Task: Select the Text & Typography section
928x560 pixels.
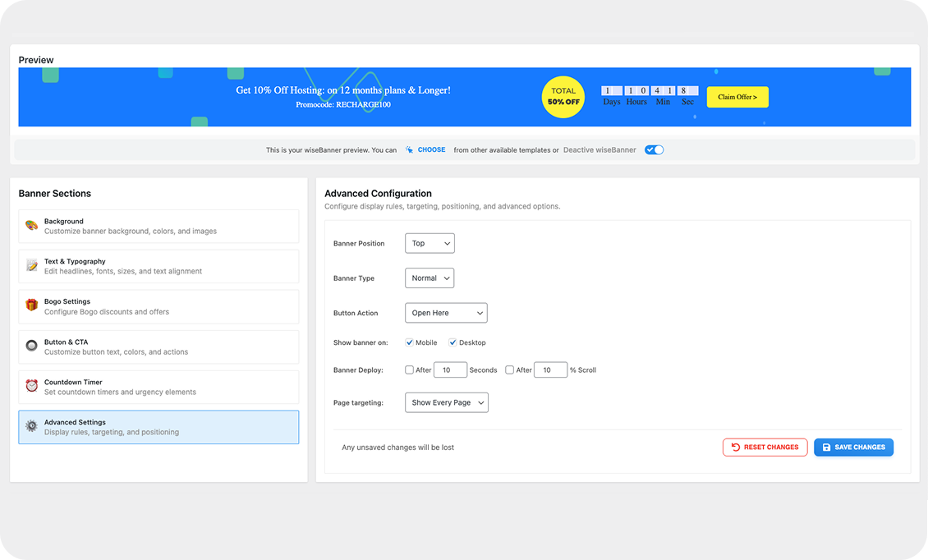Action: pos(158,266)
